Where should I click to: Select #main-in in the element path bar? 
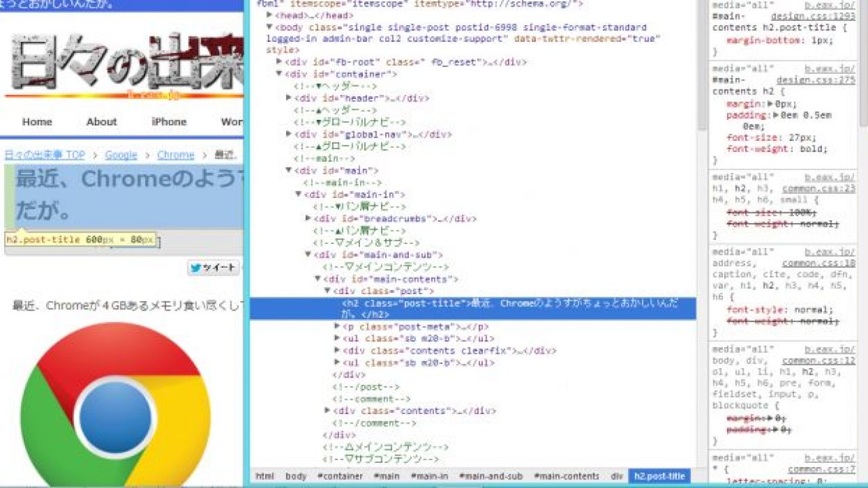click(x=431, y=476)
